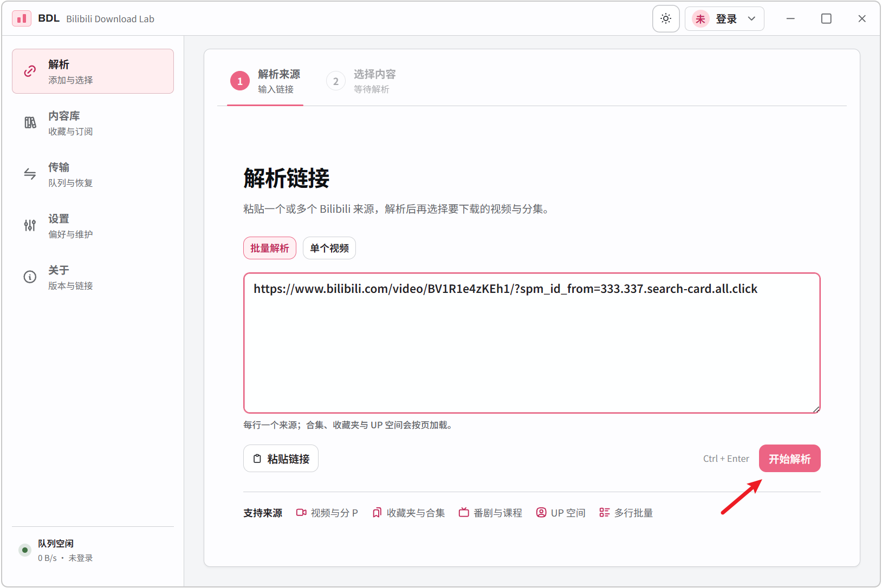Open the 登录 account dropdown
The height and width of the screenshot is (588, 882).
724,19
